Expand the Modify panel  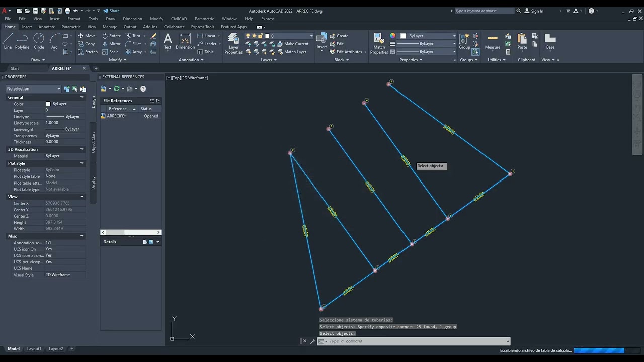pos(118,60)
